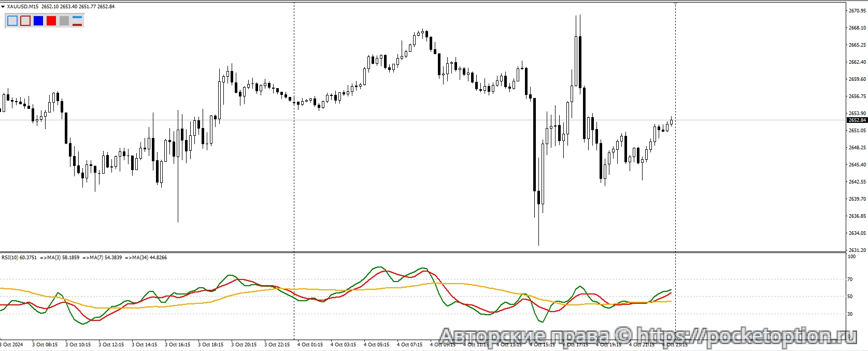Image resolution: width=868 pixels, height=351 pixels.
Task: Click the 3 Oct 08:15 time label
Action: coord(45,345)
